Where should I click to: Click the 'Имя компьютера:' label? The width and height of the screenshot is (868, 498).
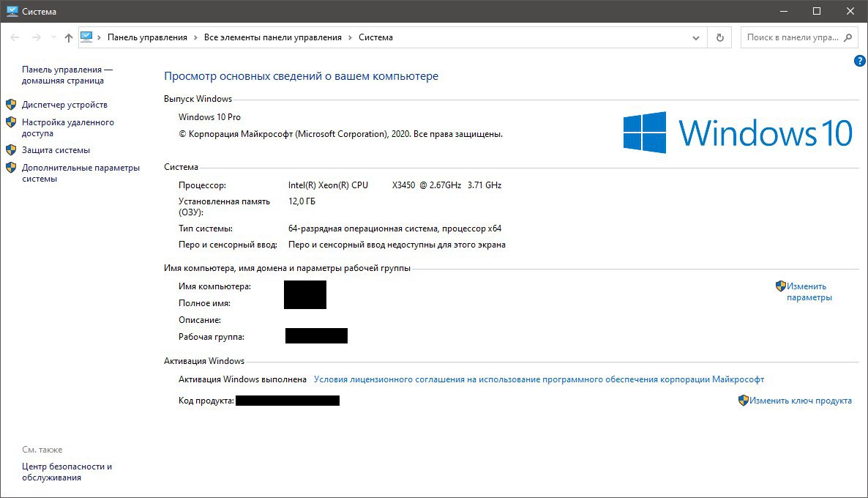pyautogui.click(x=214, y=286)
